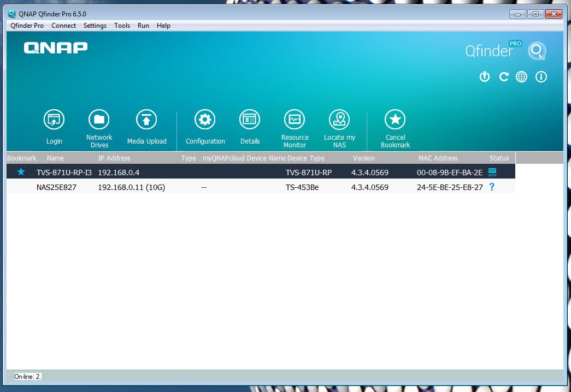This screenshot has height=392, width=571.
Task: Select the NAS25E827 row name
Action: coord(56,187)
